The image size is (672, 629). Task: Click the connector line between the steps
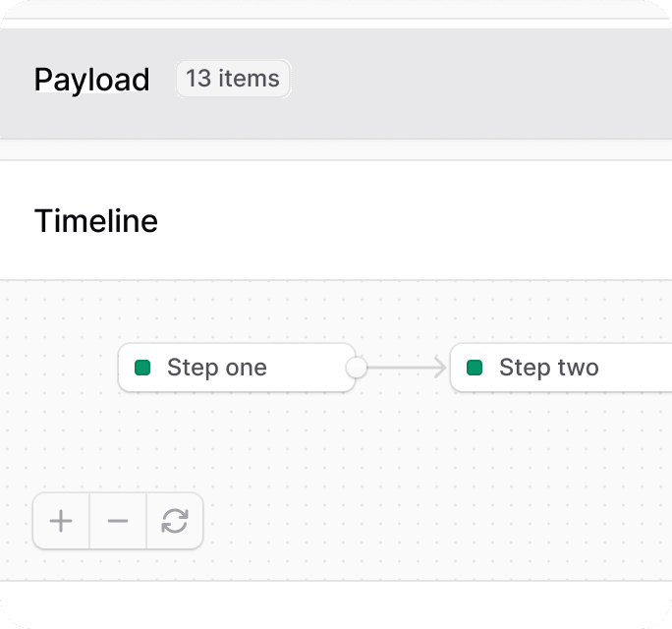pos(401,368)
